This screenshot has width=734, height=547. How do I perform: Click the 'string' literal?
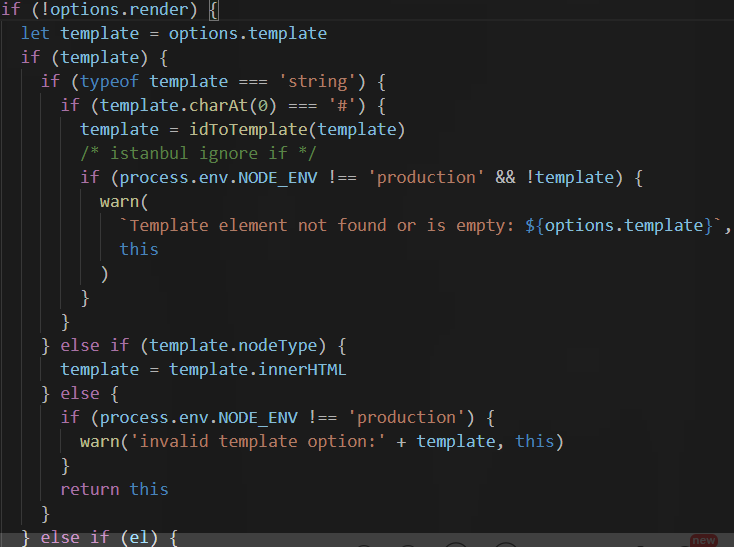click(x=317, y=82)
